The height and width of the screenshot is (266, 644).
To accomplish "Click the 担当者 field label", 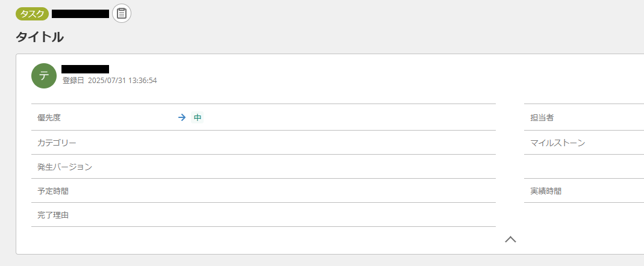I will tap(542, 118).
